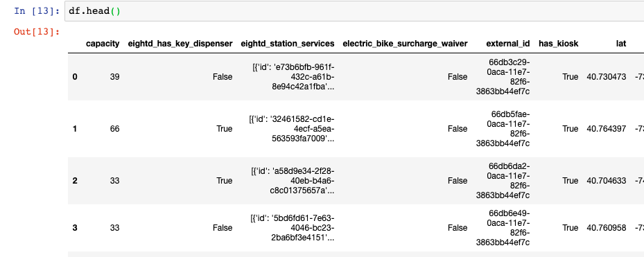
Task: Click the eightd_has_key_dispenser column header
Action: (180, 44)
